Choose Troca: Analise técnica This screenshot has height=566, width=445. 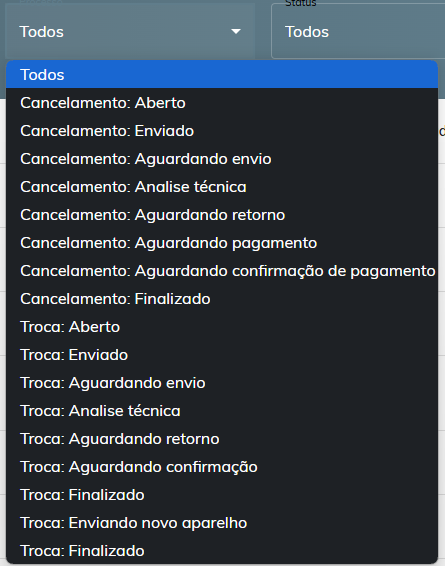point(222,411)
